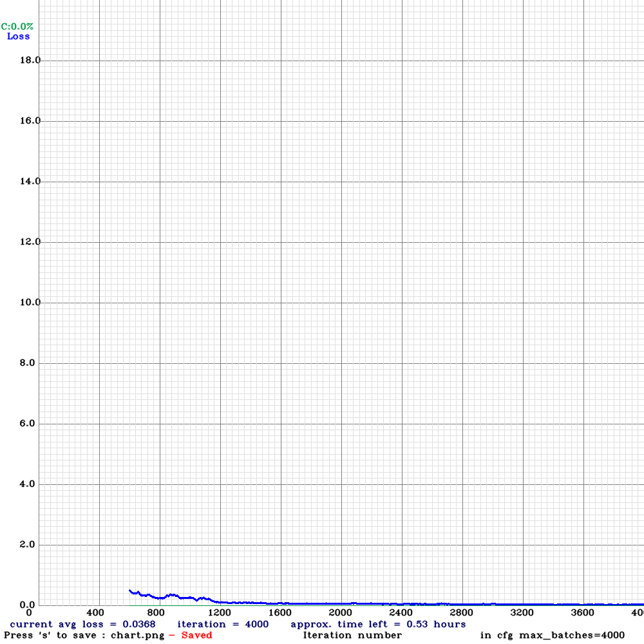Click the 14.0 y-axis label
Viewport: 644px width, 644px height.
pos(30,181)
